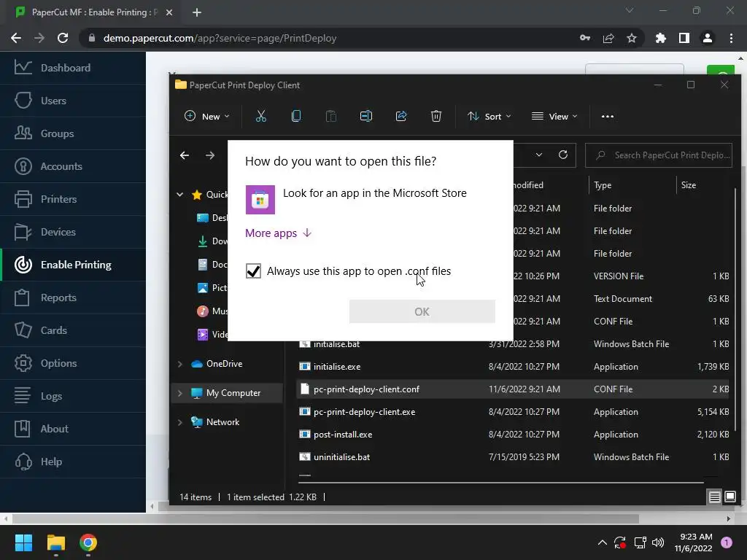Open Chrome extensions puzzle icon

tap(660, 38)
